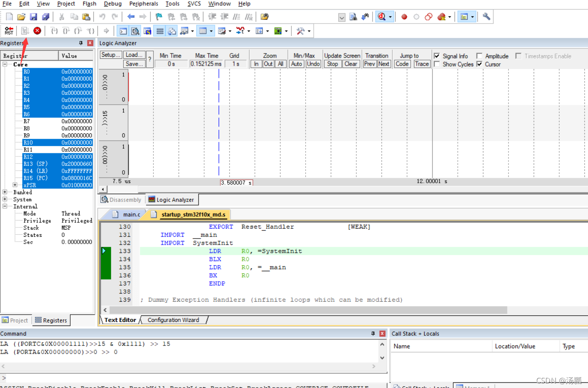The width and height of the screenshot is (588, 388).
Task: Expand the Banked register group
Action: tap(5, 192)
